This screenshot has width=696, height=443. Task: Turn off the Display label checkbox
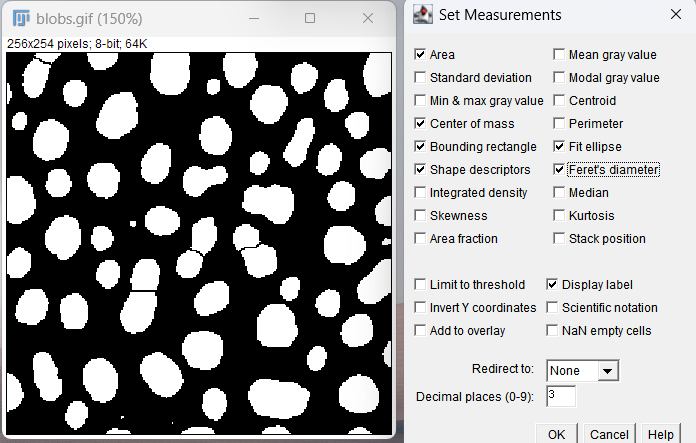[552, 285]
